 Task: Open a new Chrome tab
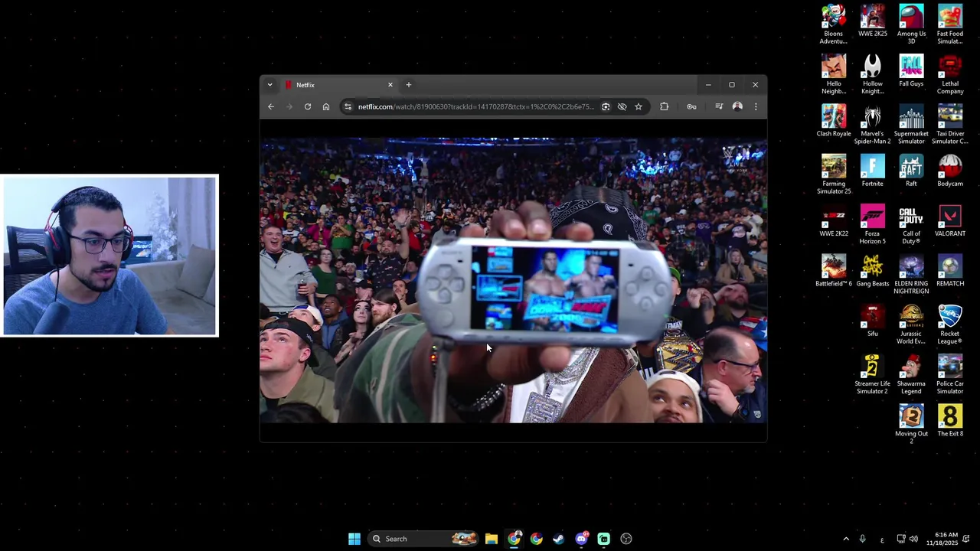click(x=409, y=85)
